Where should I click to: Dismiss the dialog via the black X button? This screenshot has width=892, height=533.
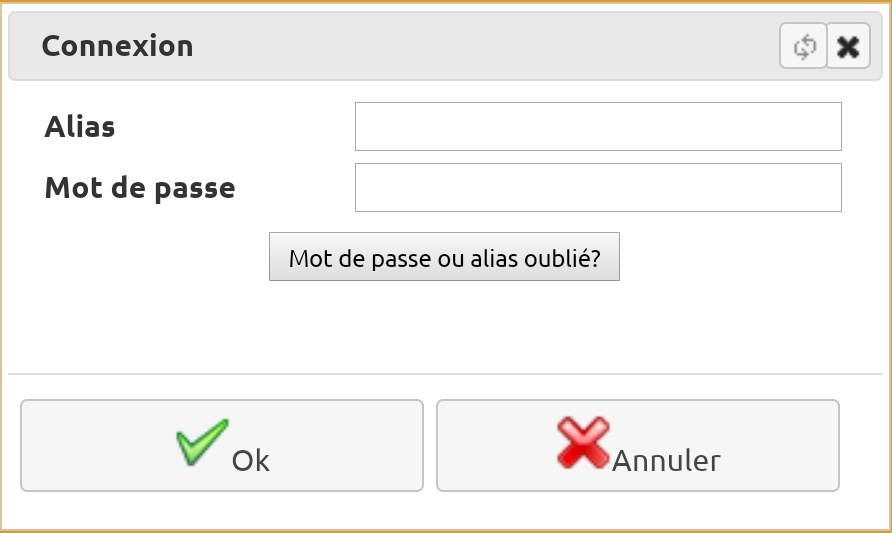tap(848, 46)
